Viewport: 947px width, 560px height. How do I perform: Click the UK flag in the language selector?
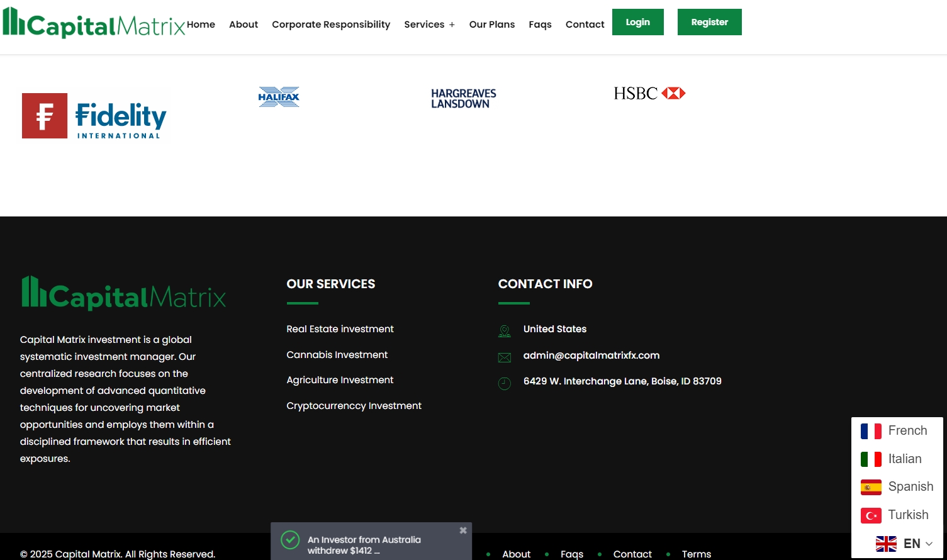click(886, 544)
